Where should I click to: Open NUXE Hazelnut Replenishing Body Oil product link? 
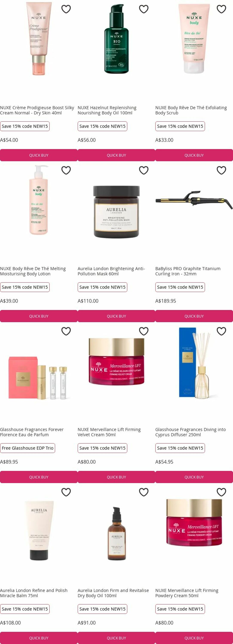point(107,110)
